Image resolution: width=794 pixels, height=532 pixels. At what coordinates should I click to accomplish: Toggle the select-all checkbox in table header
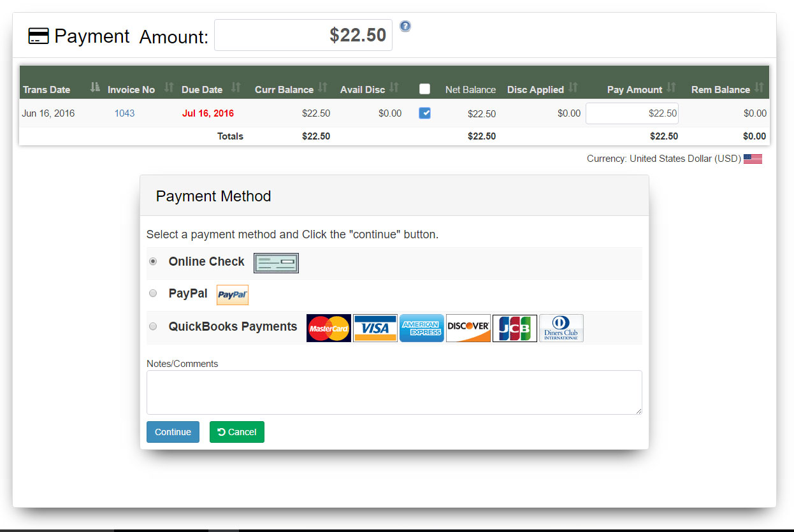coord(424,89)
